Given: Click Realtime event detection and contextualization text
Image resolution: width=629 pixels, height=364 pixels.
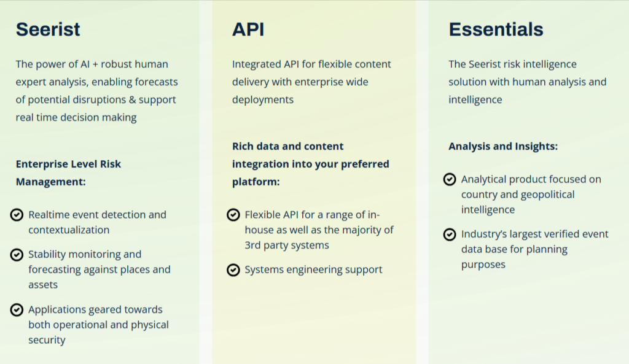Looking at the screenshot, I should coord(97,222).
